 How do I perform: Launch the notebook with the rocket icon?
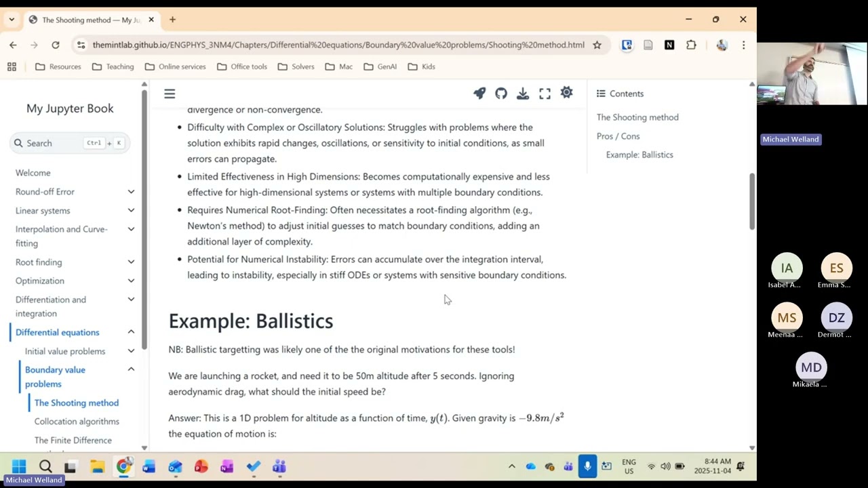(479, 94)
